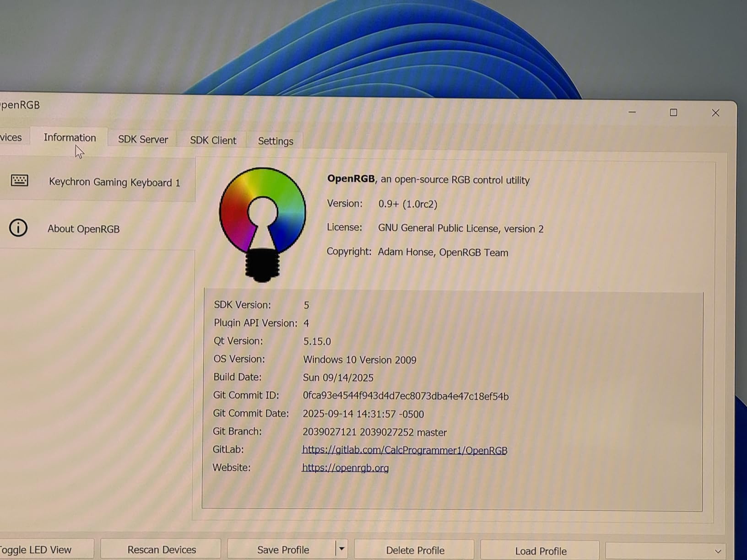Click the info icon next to About OpenRGB
Image resolution: width=747 pixels, height=560 pixels.
click(18, 228)
